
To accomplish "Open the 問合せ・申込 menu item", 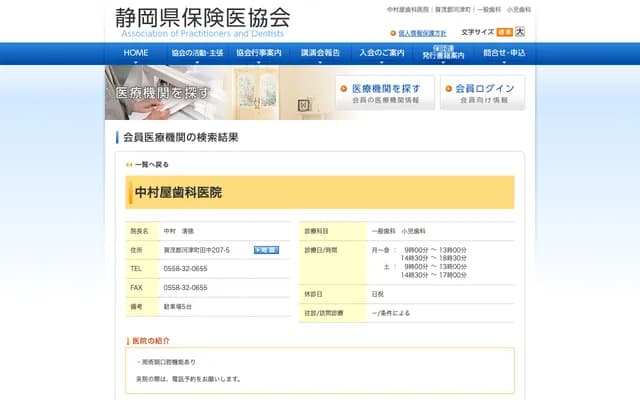I will point(503,52).
